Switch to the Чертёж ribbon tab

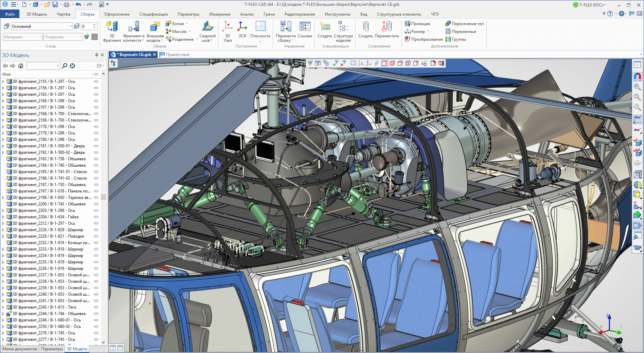click(64, 14)
